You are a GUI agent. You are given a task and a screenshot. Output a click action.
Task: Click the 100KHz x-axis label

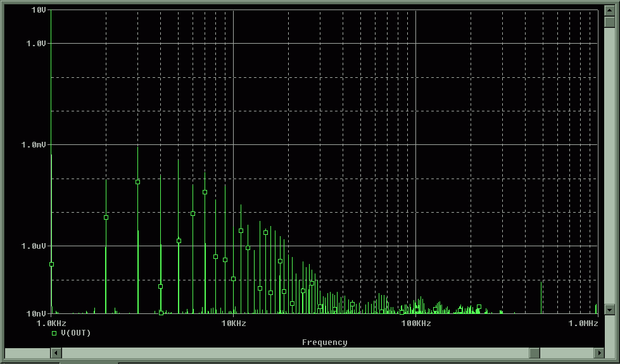coord(415,323)
